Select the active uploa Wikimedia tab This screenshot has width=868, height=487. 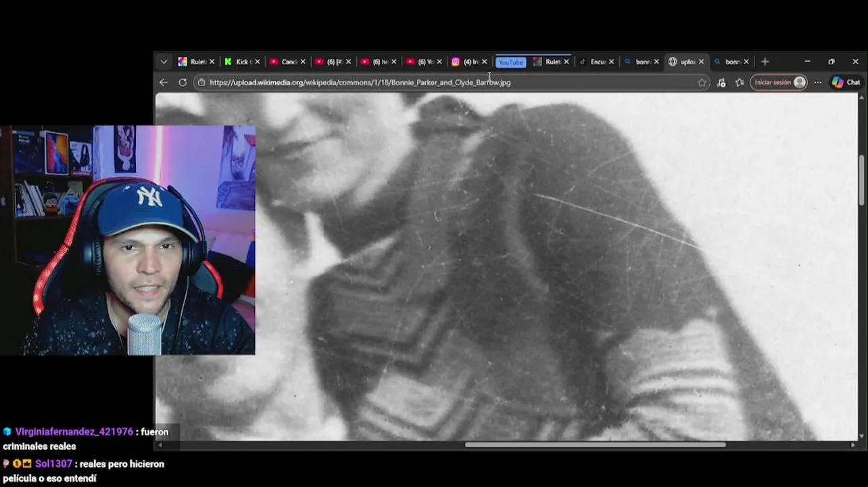click(x=685, y=62)
